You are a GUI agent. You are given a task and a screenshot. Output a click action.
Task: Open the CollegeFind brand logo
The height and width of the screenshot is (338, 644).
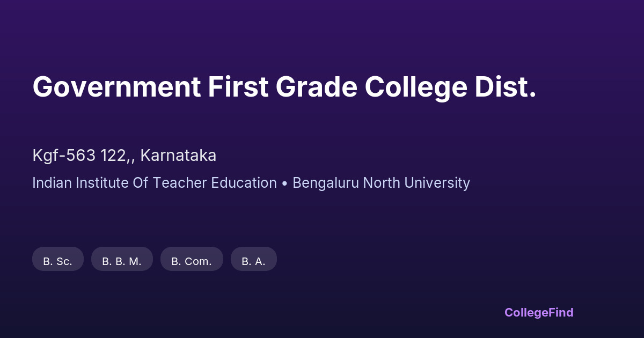[539, 312]
